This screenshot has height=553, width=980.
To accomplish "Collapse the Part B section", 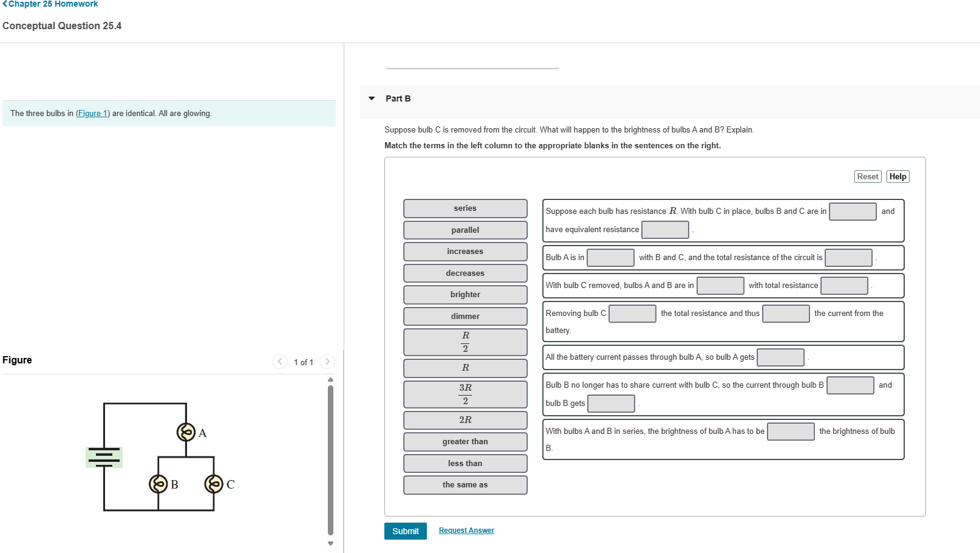I will pyautogui.click(x=372, y=98).
